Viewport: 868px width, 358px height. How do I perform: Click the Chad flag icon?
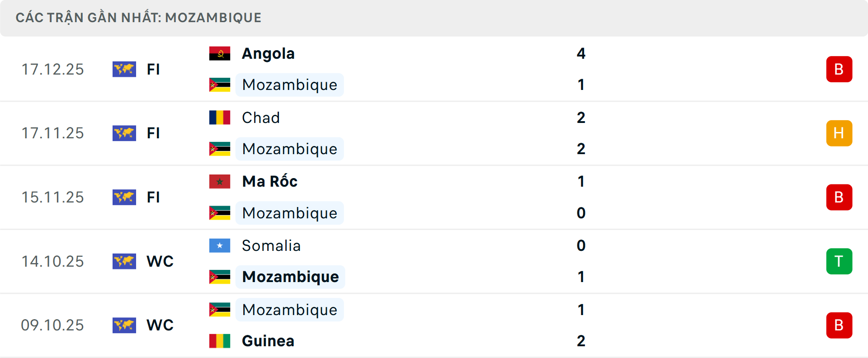coord(220,118)
